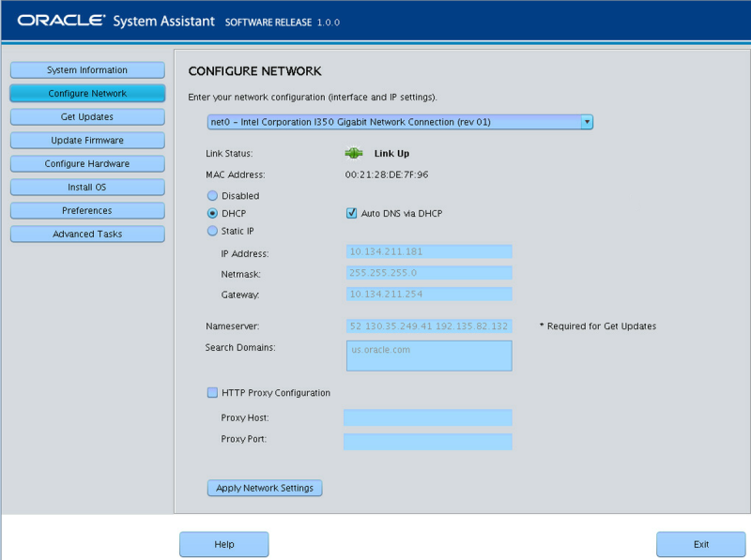The image size is (751, 560).
Task: Open the Update Firmware section
Action: (x=87, y=141)
